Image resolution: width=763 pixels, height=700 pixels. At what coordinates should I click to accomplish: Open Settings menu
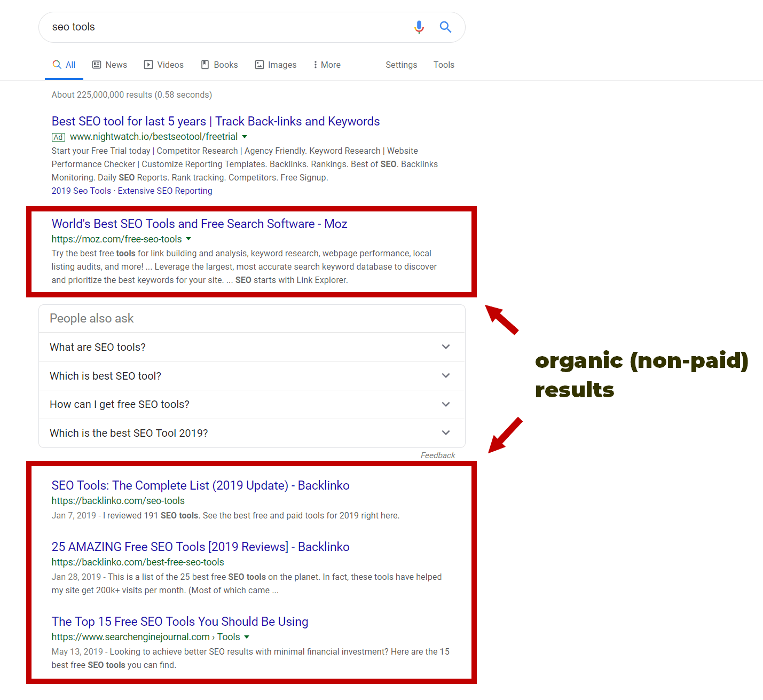point(402,65)
